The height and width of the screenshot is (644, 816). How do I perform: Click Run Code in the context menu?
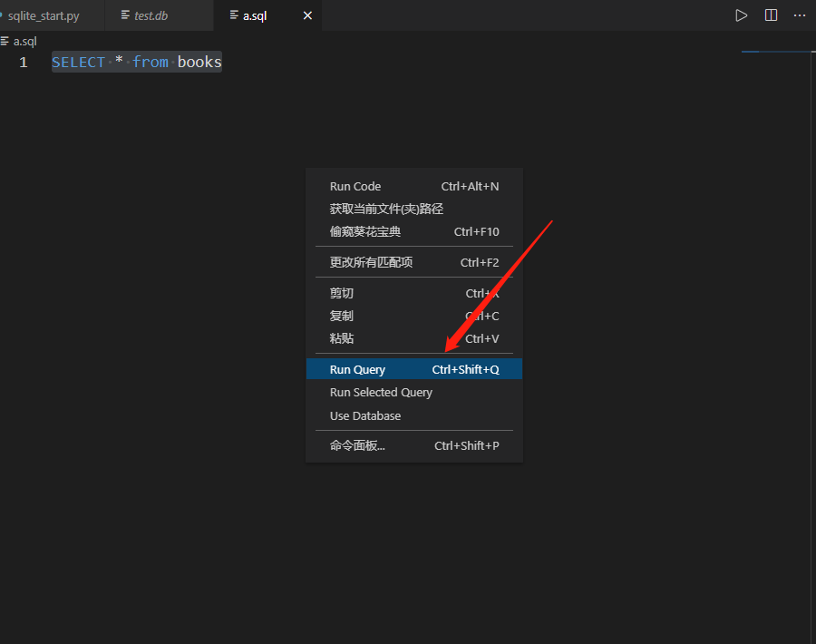[355, 186]
